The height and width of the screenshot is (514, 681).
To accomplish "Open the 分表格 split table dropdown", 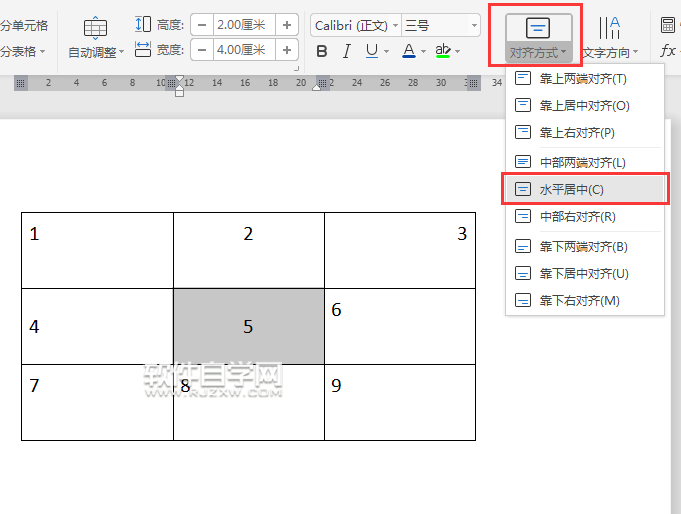I will click(x=23, y=52).
